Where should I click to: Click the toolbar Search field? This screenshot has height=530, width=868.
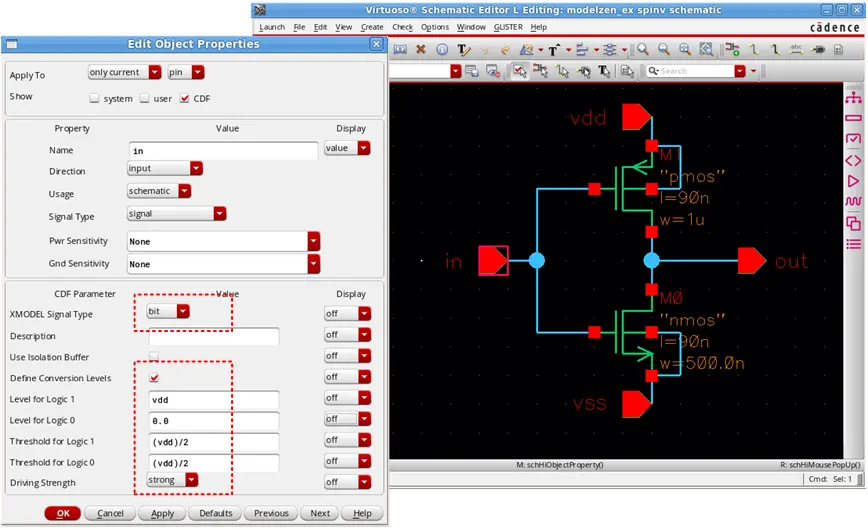[696, 71]
